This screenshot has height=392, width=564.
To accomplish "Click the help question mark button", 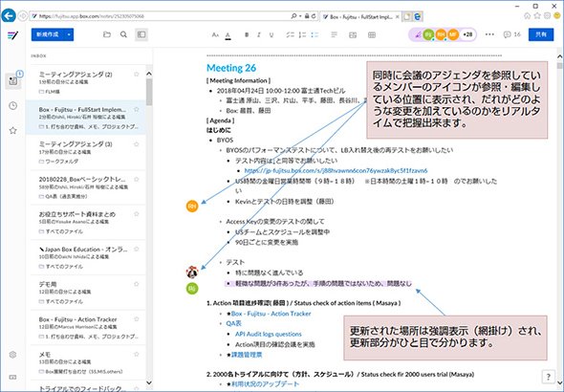I will coord(548,377).
